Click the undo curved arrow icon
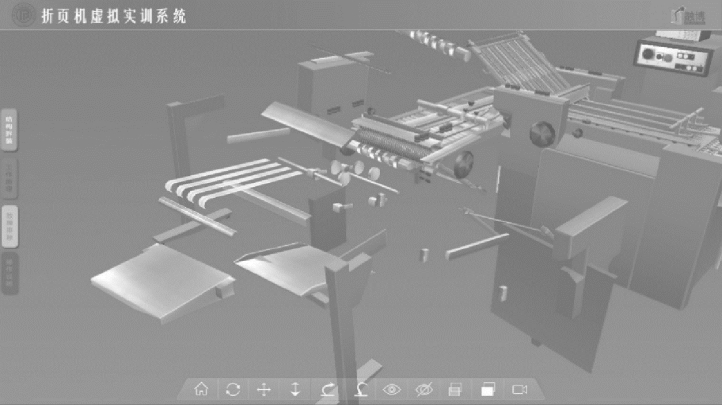 [361, 390]
